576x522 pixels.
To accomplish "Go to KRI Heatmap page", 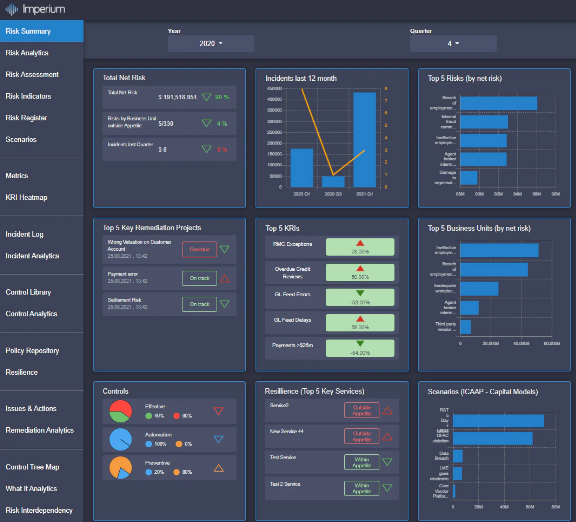I will (x=26, y=198).
